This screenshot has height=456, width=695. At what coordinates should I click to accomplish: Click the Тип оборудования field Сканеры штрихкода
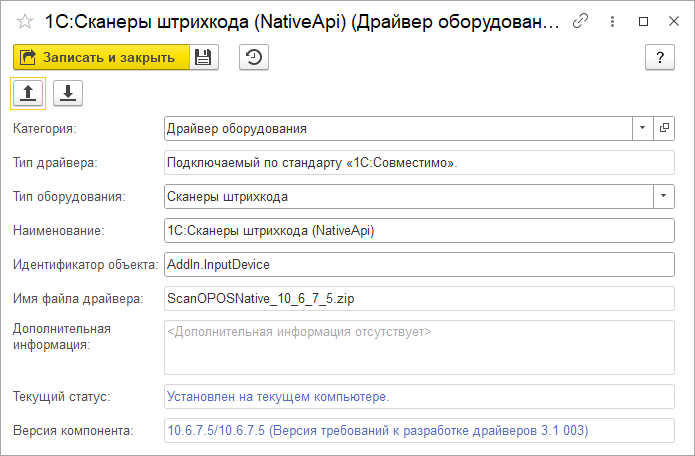409,196
